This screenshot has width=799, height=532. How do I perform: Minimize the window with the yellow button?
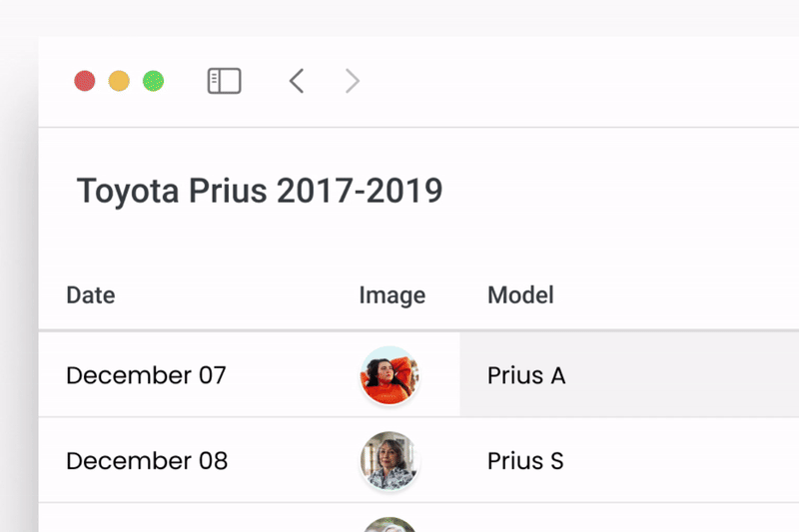pos(119,81)
